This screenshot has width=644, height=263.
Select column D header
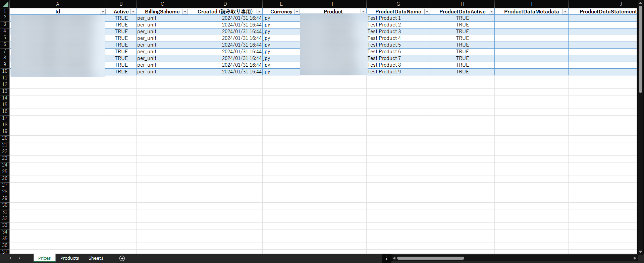tap(225, 4)
